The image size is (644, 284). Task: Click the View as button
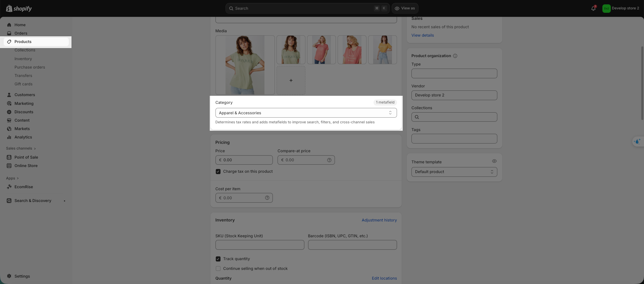click(405, 8)
